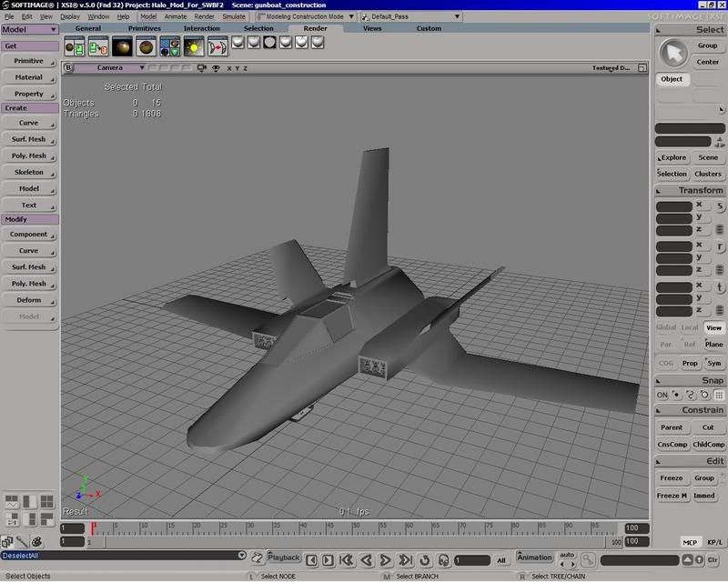728x582 pixels.
Task: Click the red playhead on the timeline
Action: (94, 527)
